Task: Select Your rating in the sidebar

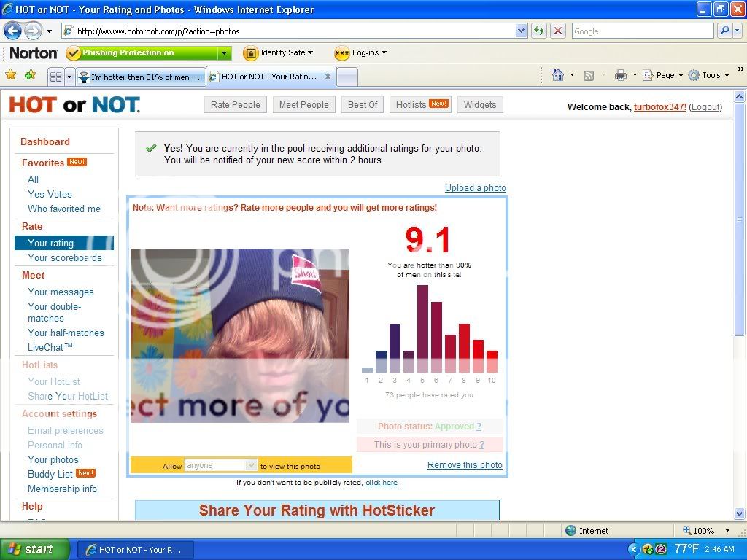Action: point(64,243)
